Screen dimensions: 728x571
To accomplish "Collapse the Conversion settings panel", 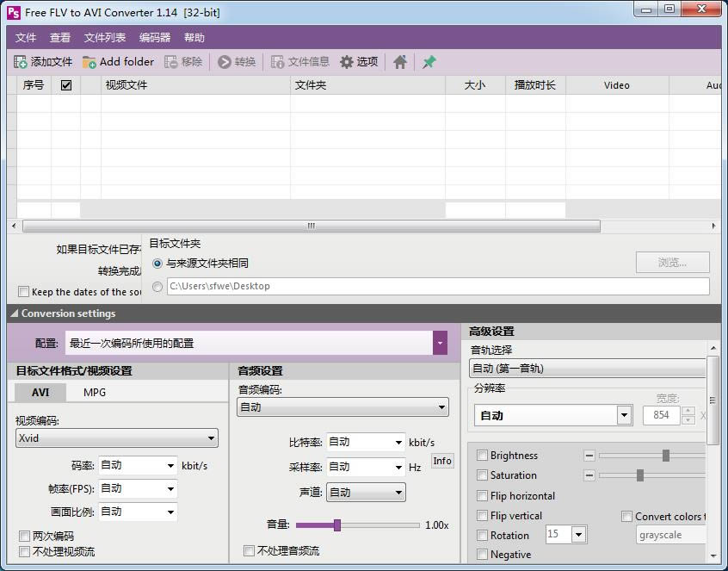I will (x=15, y=313).
